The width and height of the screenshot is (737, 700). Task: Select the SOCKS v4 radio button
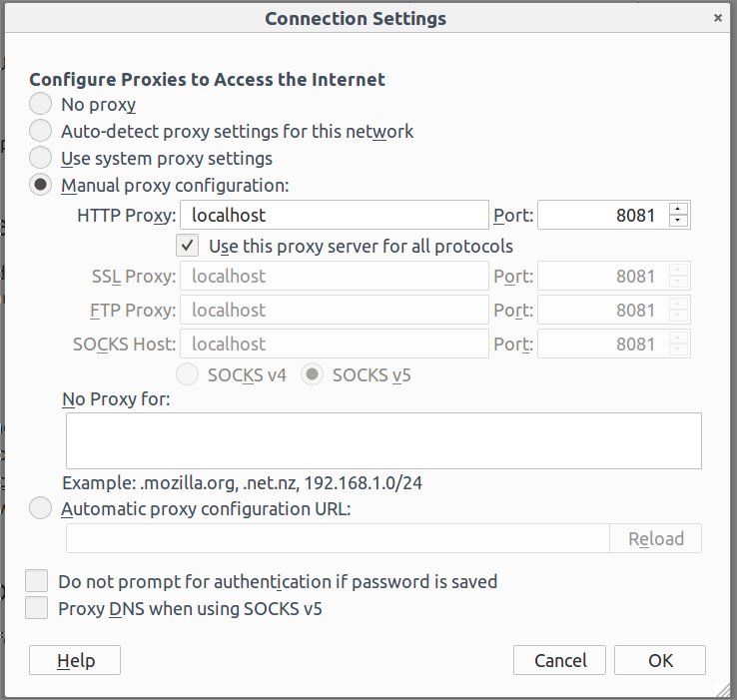187,374
